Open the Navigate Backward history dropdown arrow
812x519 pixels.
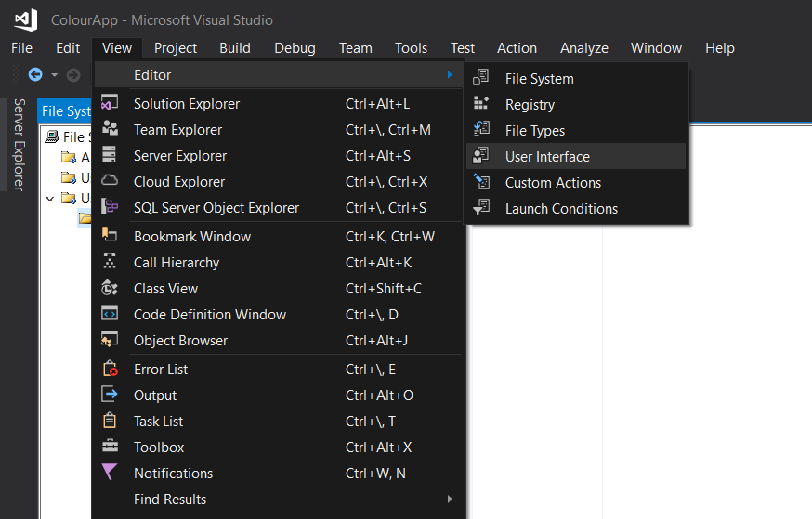point(55,75)
